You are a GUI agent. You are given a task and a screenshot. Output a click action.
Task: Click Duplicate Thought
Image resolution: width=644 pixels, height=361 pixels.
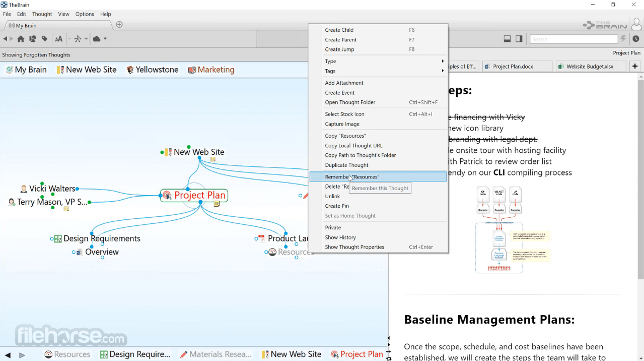click(378, 165)
